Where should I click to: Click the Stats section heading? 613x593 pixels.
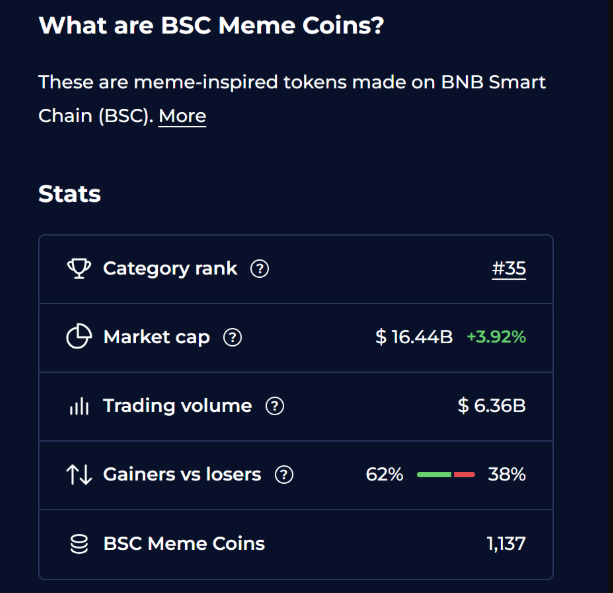[x=69, y=194]
